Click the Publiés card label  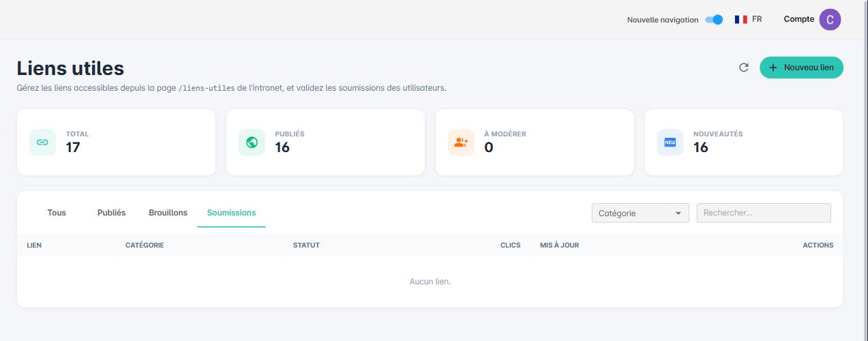click(290, 134)
